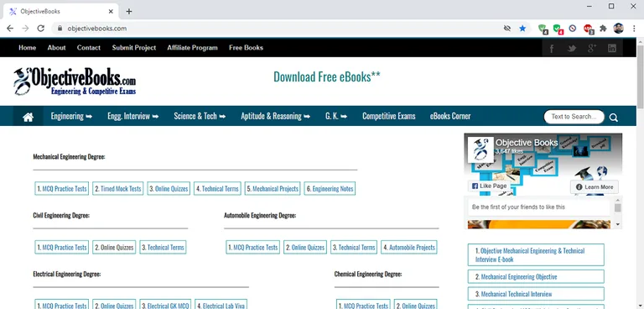The image size is (644, 309).
Task: Open Electrical GK MCQ link
Action: coord(165,305)
